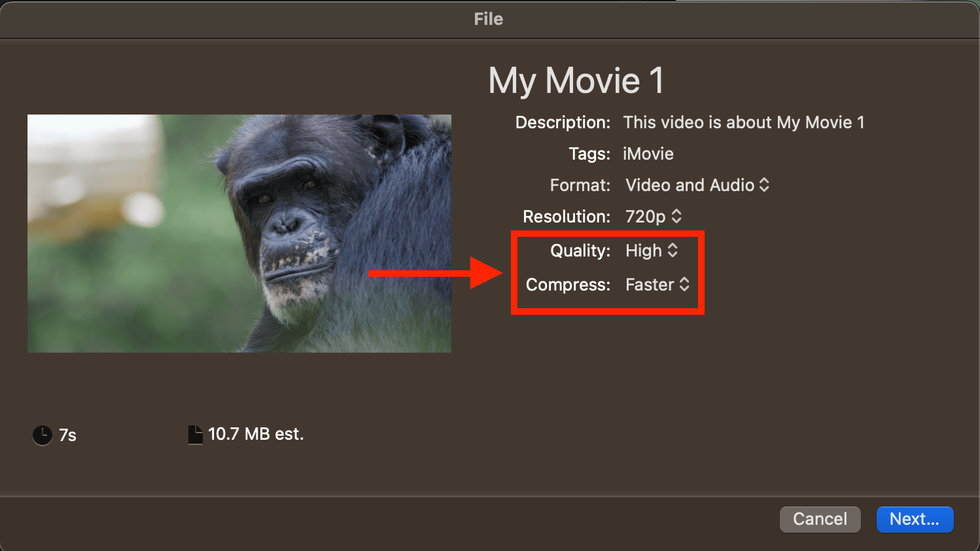
Task: Open the Compress selector showing Faster
Action: click(656, 285)
